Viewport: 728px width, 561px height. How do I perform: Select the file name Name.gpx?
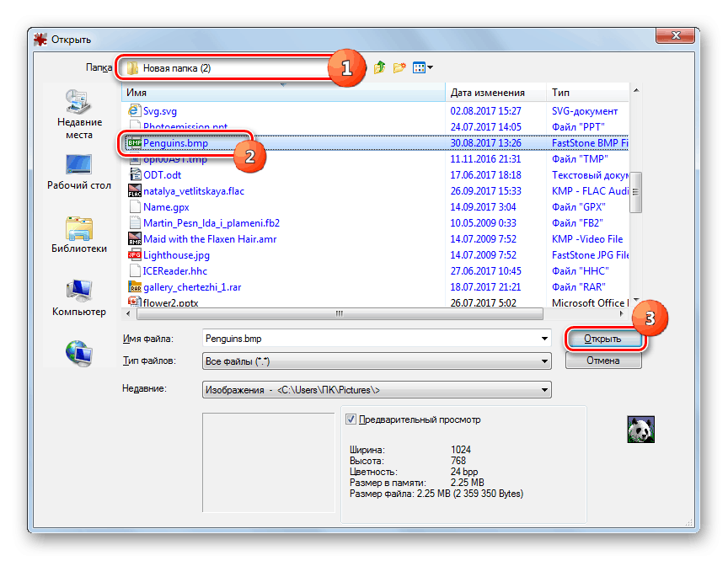pos(166,207)
